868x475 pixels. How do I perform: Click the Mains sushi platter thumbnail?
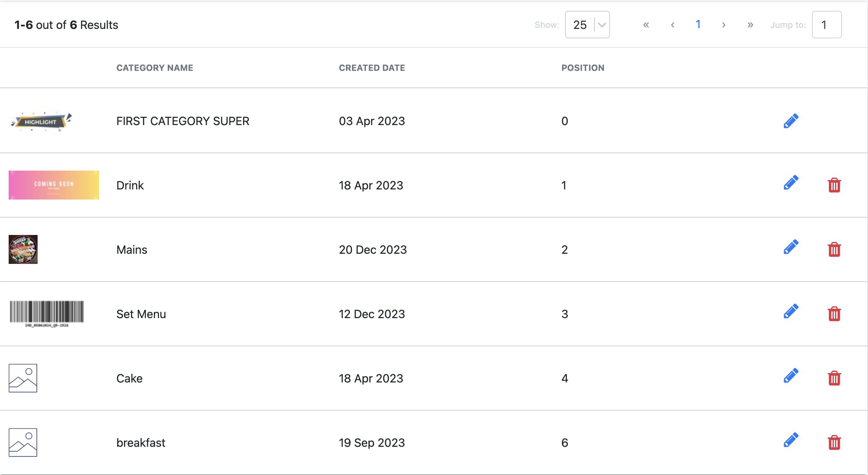click(23, 249)
